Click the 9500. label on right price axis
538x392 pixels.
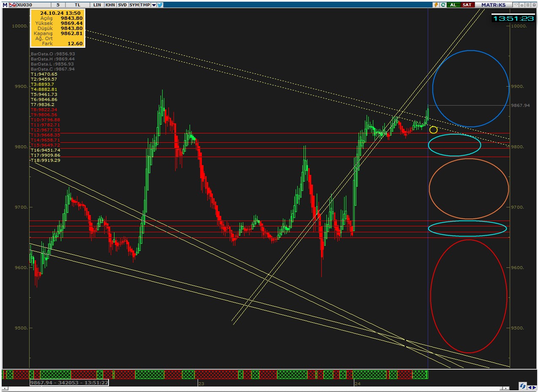(x=517, y=328)
